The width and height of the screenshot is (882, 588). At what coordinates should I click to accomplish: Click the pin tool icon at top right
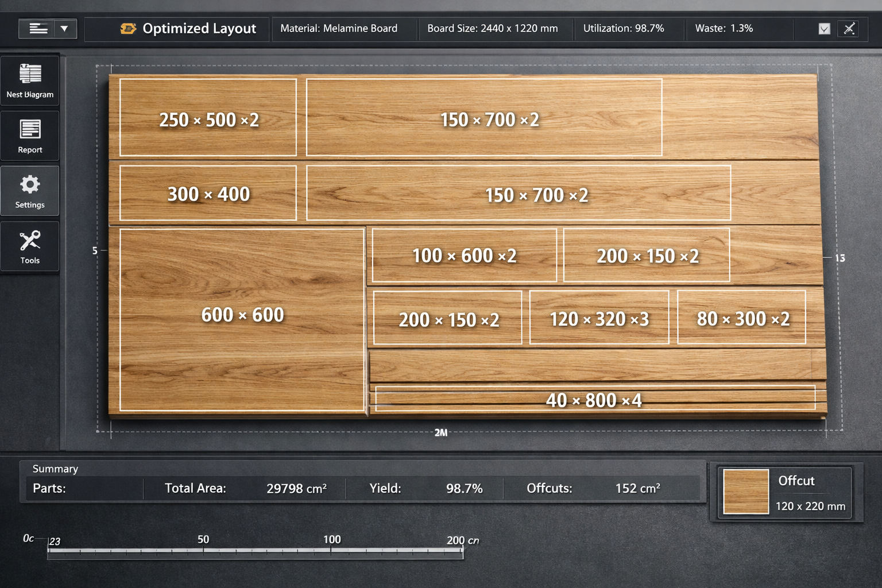849,29
